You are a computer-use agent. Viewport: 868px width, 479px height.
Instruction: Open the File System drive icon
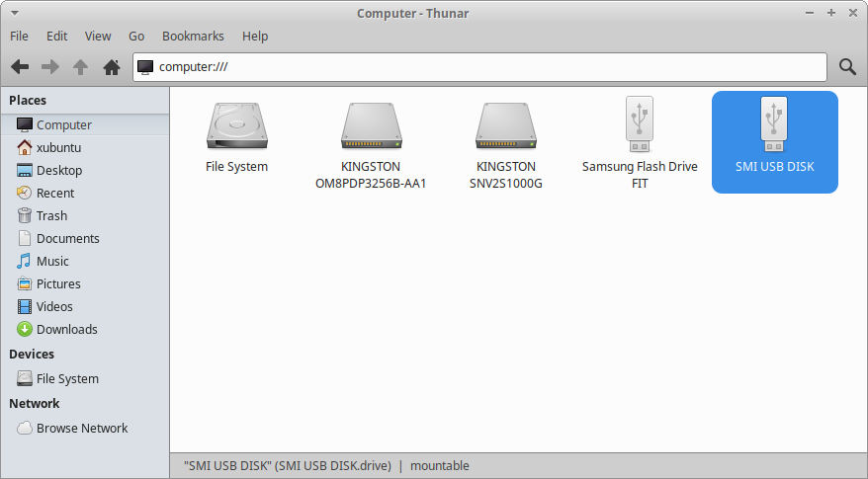[x=236, y=129]
